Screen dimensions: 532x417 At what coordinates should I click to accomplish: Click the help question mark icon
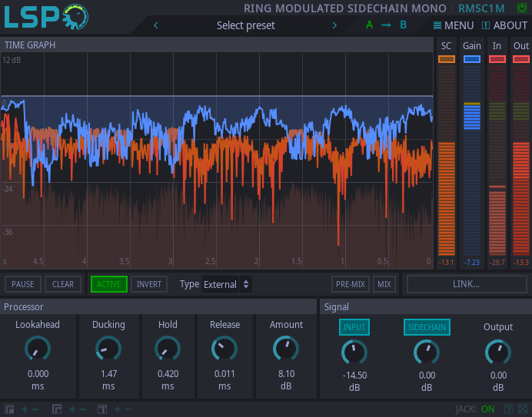pyautogui.click(x=509, y=409)
